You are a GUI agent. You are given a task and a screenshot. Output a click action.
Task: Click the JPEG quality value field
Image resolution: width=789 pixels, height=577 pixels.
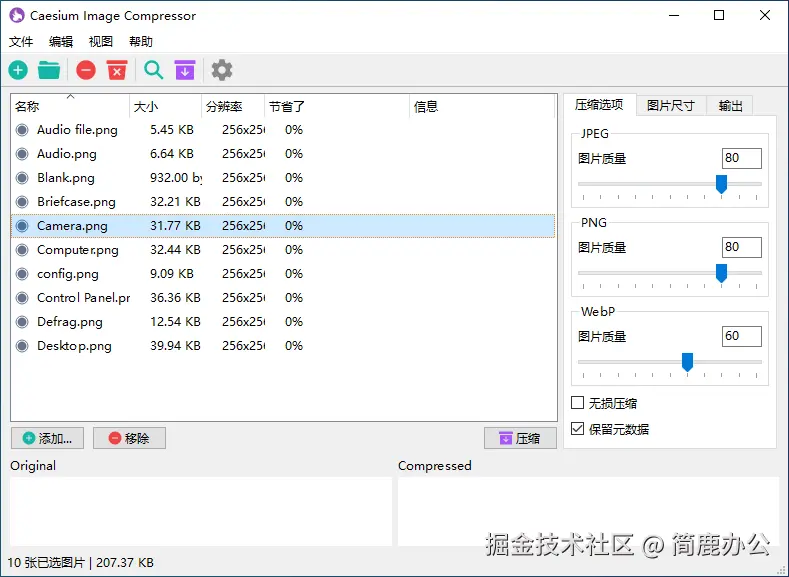point(742,158)
